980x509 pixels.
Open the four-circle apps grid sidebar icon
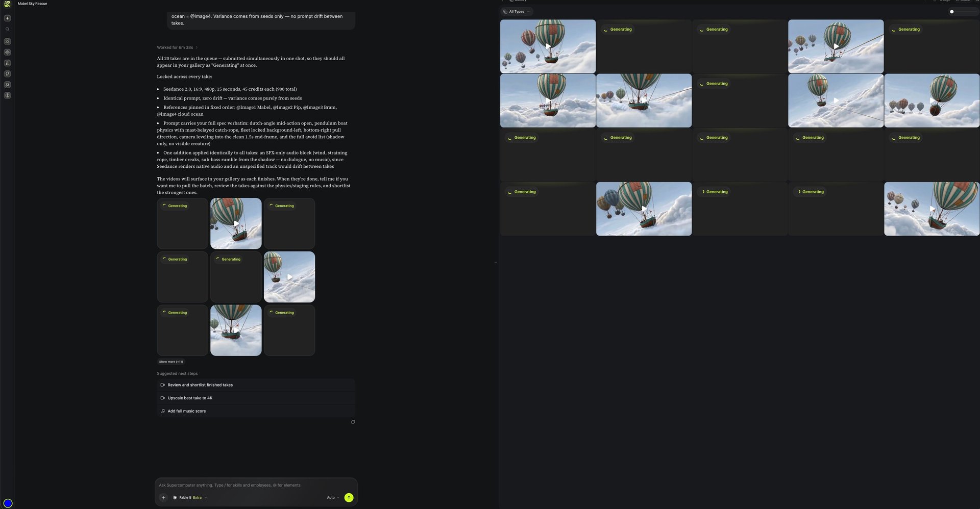[7, 41]
